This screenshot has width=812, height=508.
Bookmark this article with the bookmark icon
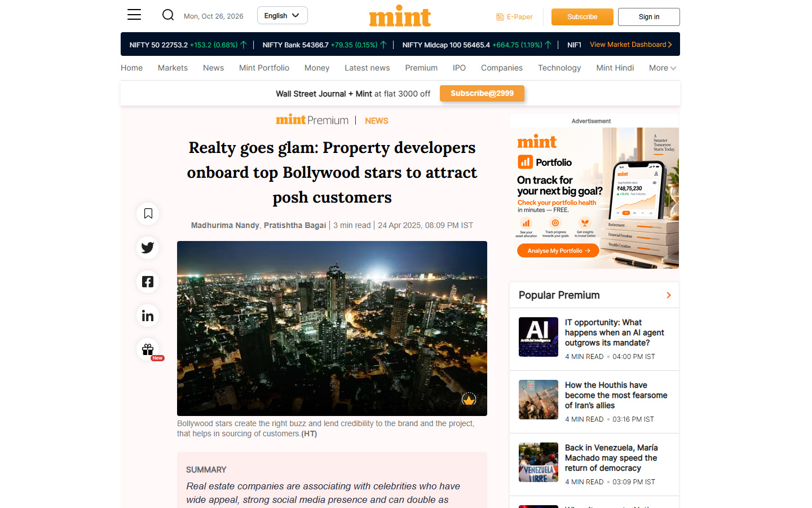coord(148,213)
